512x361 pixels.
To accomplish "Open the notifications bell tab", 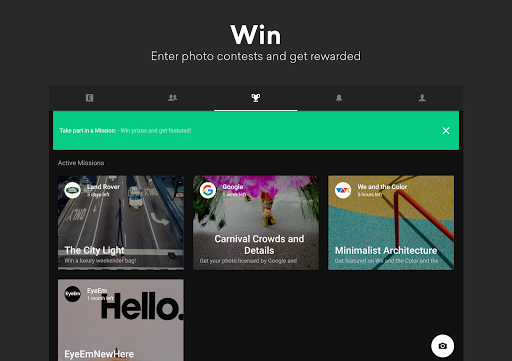I will (339, 98).
